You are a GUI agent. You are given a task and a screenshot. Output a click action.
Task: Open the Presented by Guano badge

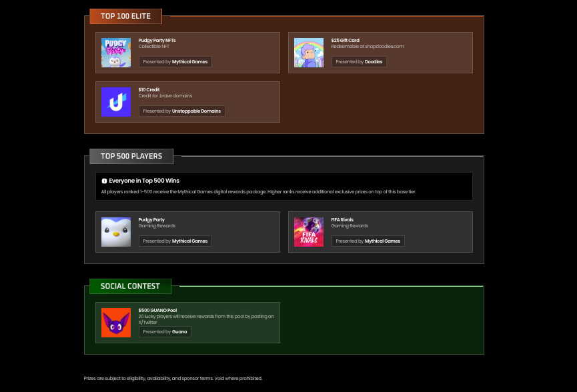click(x=165, y=332)
